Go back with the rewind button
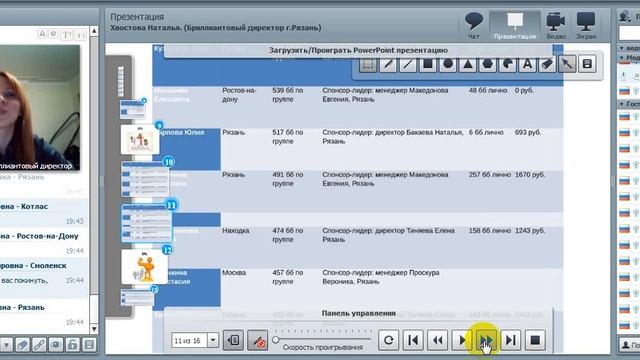Viewport: 640px width, 360px height. (437, 340)
